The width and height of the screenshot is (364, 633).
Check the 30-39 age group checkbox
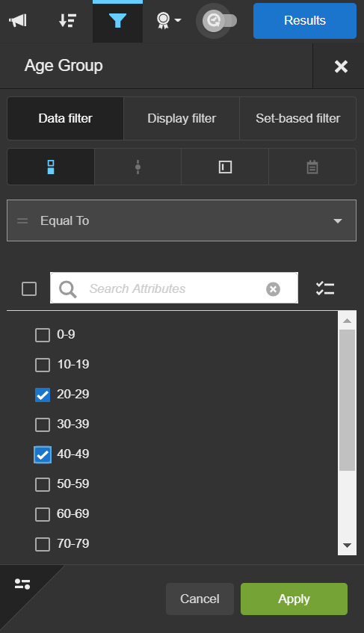pos(43,424)
